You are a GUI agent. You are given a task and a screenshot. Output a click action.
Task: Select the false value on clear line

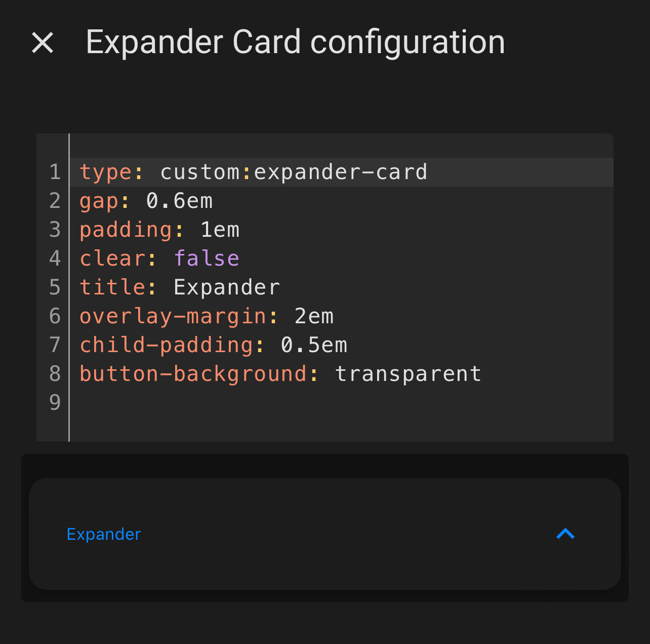click(207, 258)
